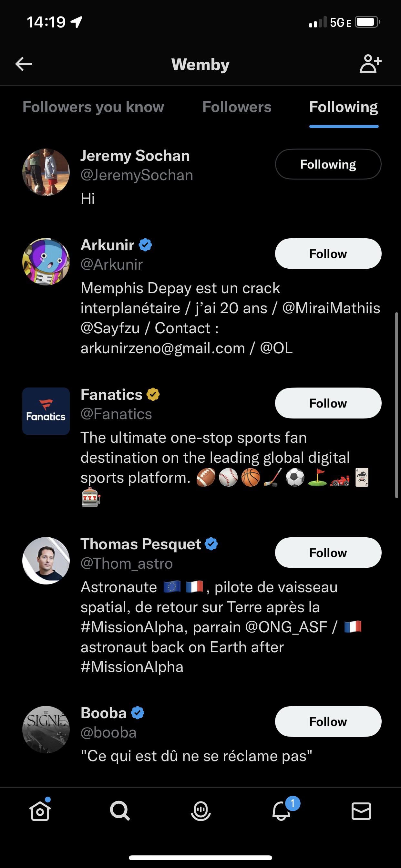401x868 pixels.
Task: Unfollow Jeremy Sochan via Following button
Action: (328, 164)
